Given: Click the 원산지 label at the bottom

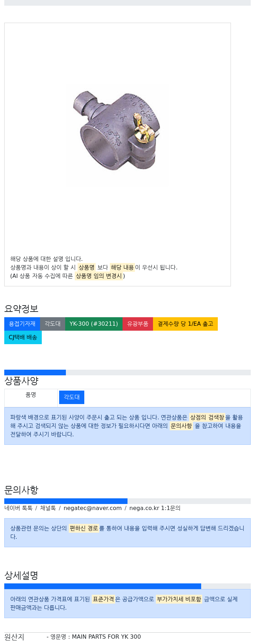Looking at the screenshot, I should pyautogui.click(x=14, y=637).
